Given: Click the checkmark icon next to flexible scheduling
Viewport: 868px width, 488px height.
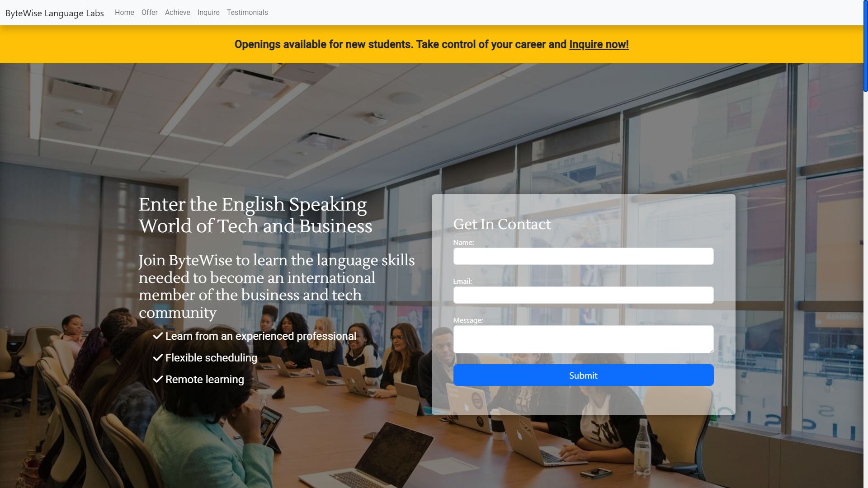Looking at the screenshot, I should [157, 357].
